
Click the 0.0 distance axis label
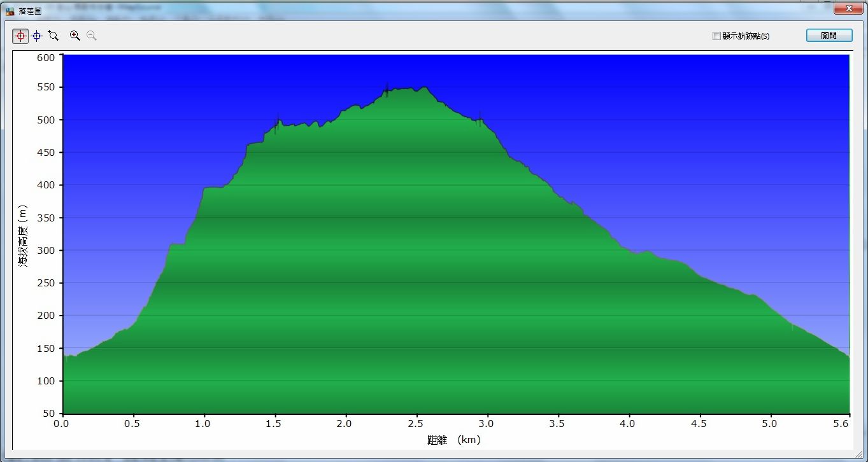point(62,423)
